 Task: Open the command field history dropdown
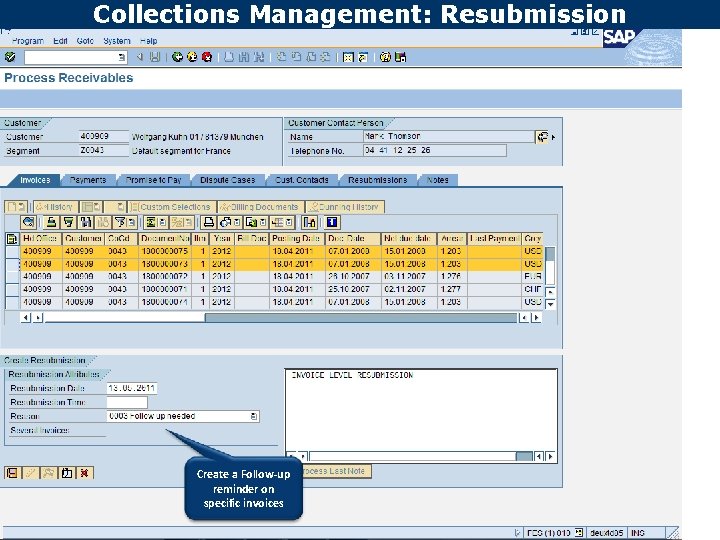(x=121, y=57)
